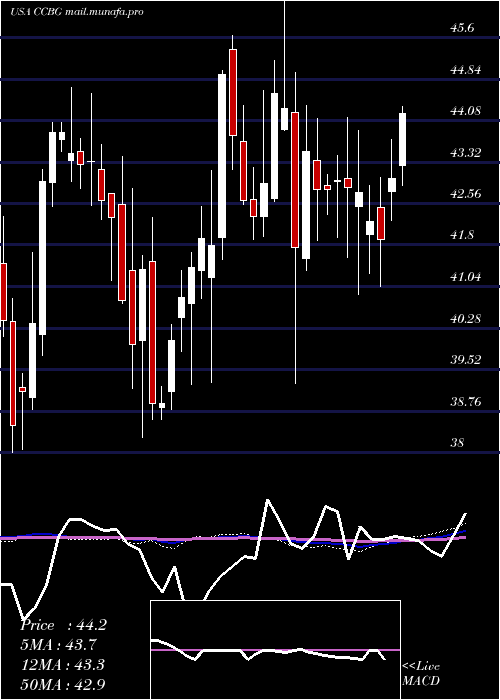
Task: Click the '50MA : 42.9' readout
Action: (63, 685)
